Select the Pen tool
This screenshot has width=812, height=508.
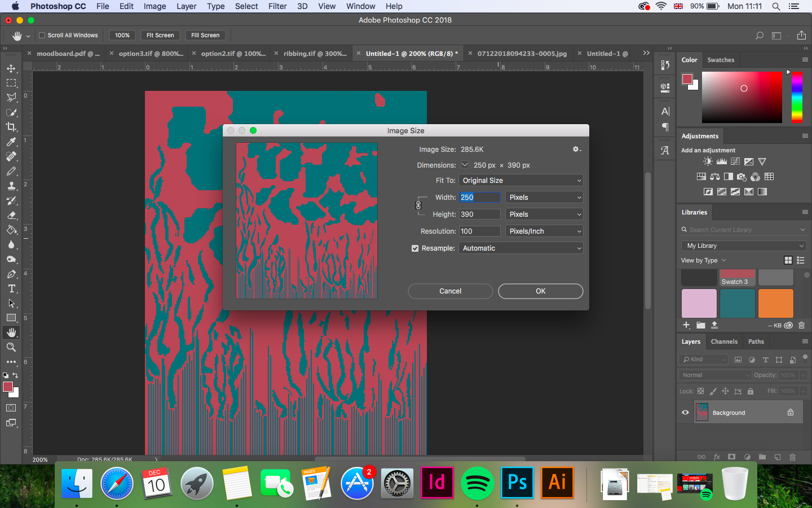click(11, 274)
